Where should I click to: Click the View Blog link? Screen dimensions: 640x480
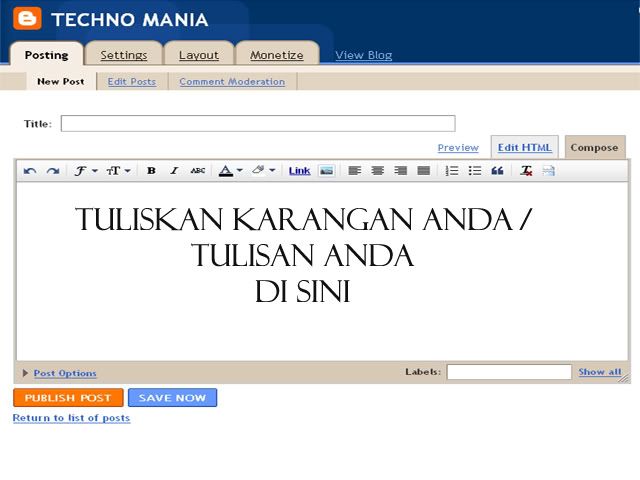click(x=364, y=55)
